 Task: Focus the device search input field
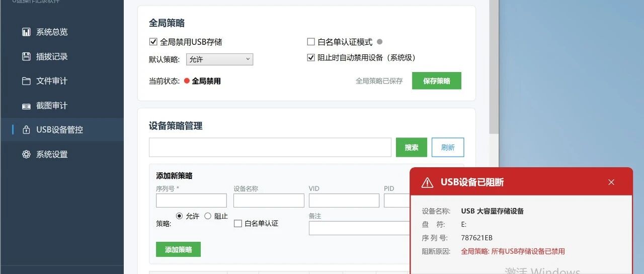coord(270,147)
